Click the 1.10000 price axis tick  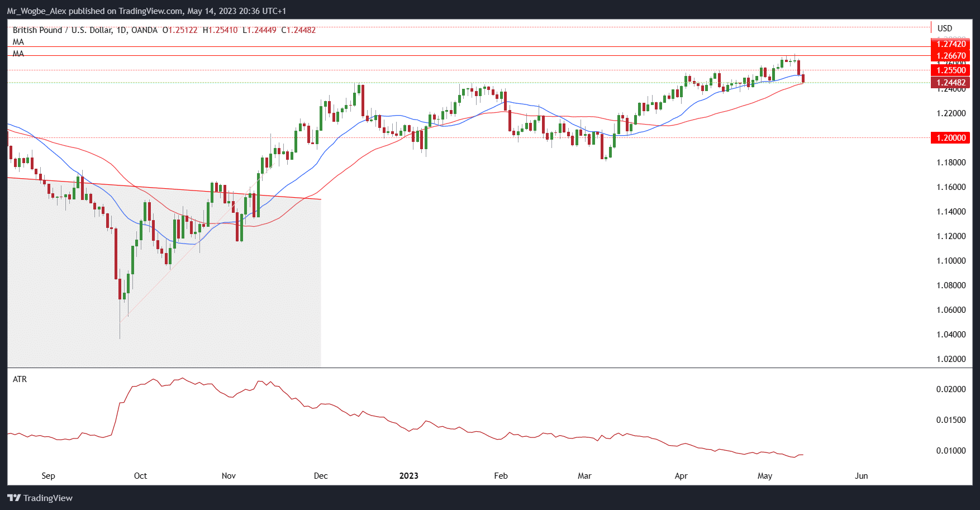951,261
